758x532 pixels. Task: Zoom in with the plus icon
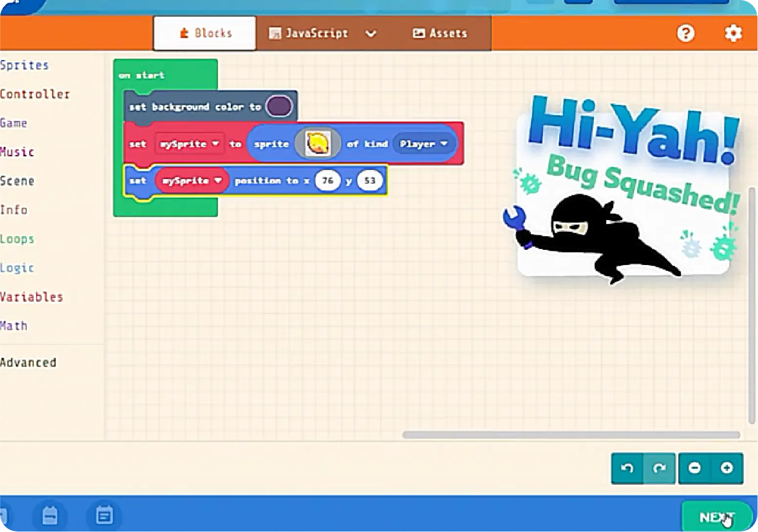pos(727,468)
